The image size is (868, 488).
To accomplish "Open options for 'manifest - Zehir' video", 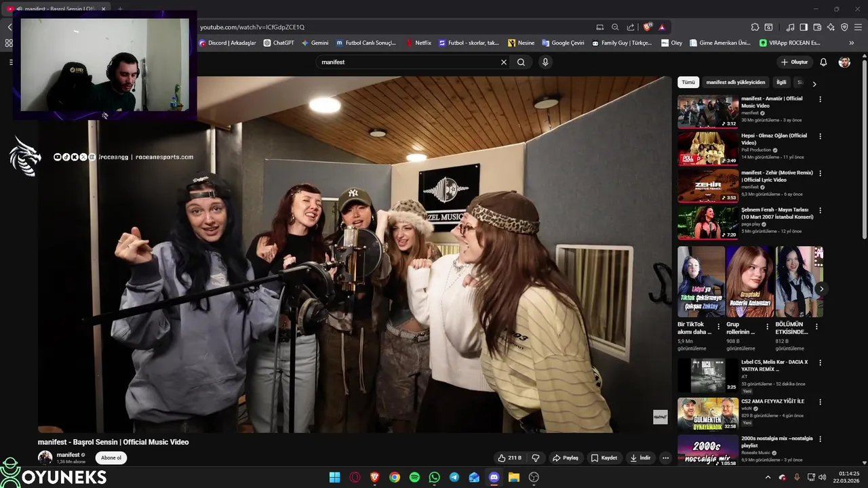I will pyautogui.click(x=820, y=174).
